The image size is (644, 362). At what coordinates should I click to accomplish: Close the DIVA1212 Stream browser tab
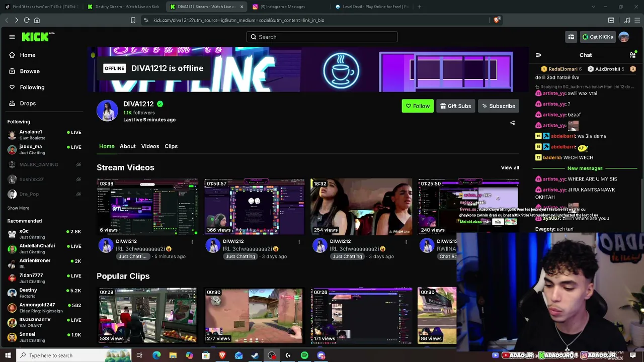[x=242, y=7]
